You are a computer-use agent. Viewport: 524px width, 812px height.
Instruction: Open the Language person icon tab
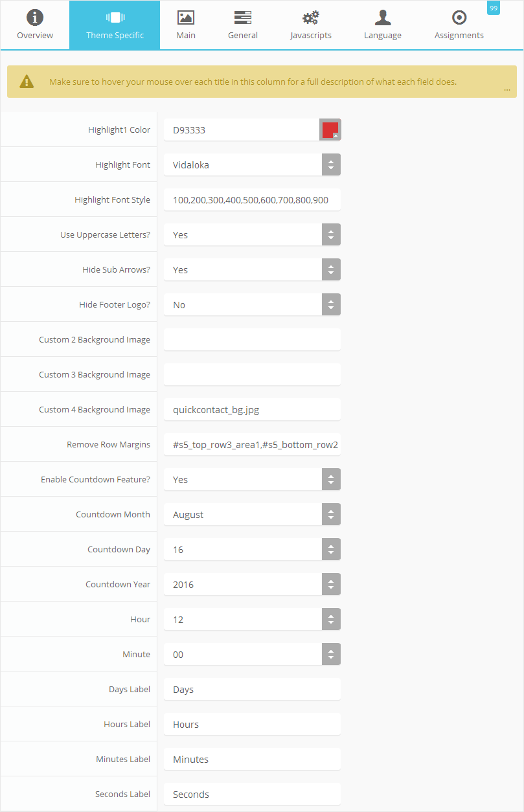383,17
